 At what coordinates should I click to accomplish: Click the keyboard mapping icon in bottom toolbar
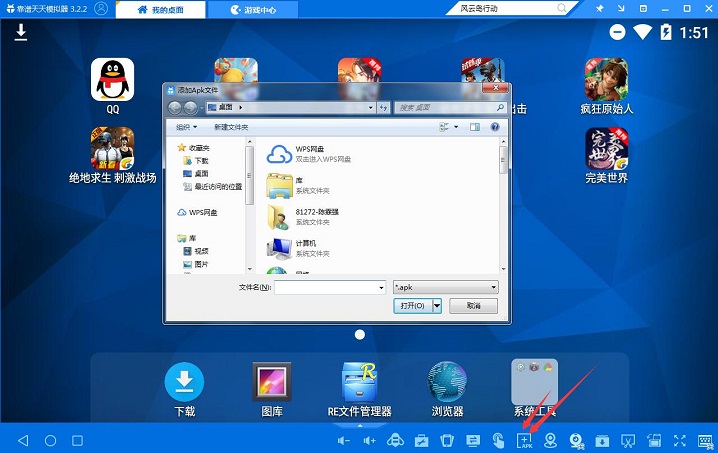[x=706, y=441]
